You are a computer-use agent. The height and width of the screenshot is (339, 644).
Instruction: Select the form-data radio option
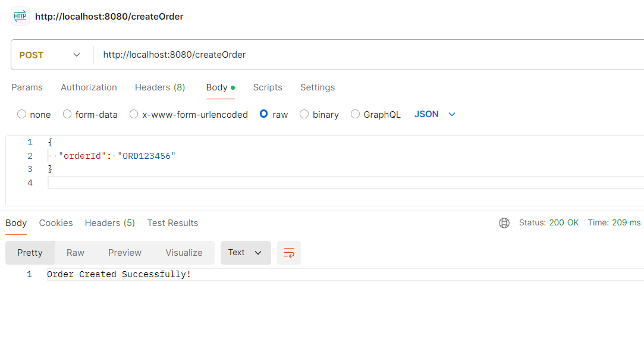click(67, 114)
